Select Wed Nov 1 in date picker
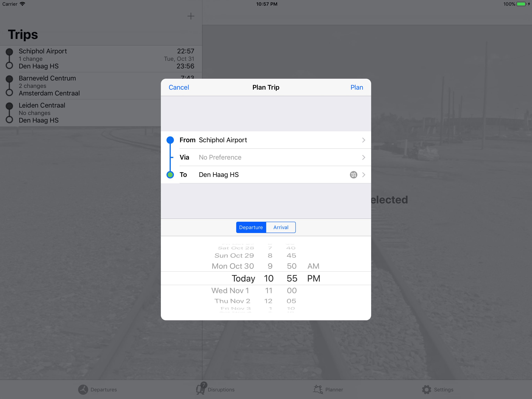Screen dimensions: 532x399 coord(230,290)
